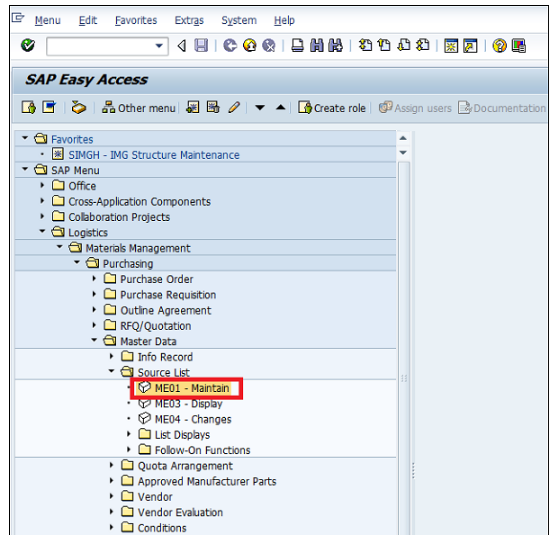Click inside the command input field
The width and height of the screenshot is (554, 535).
(x=101, y=46)
